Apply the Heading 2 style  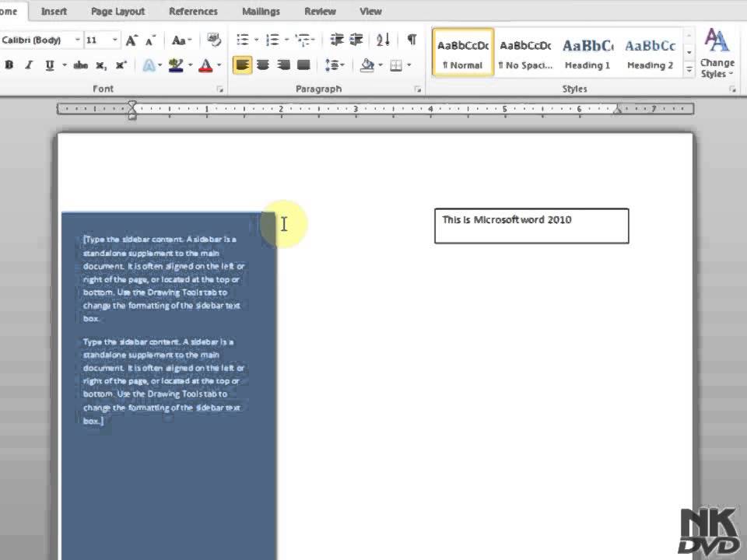(651, 52)
